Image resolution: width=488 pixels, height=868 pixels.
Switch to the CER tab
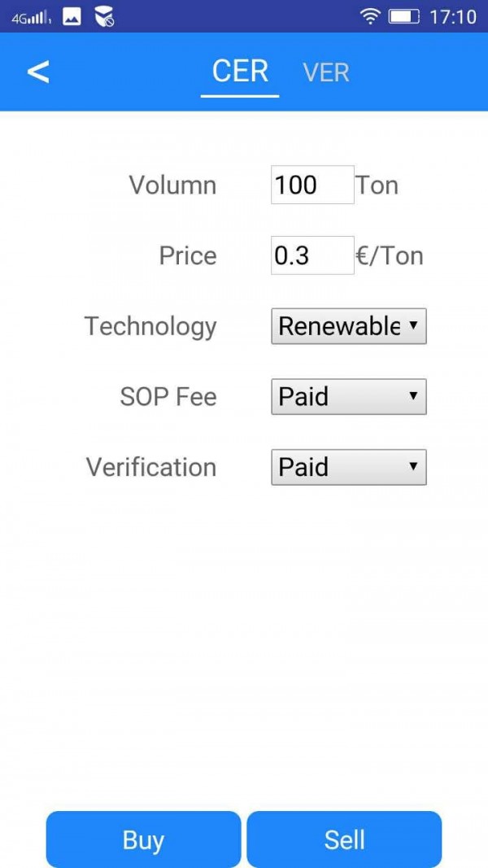[x=240, y=72]
